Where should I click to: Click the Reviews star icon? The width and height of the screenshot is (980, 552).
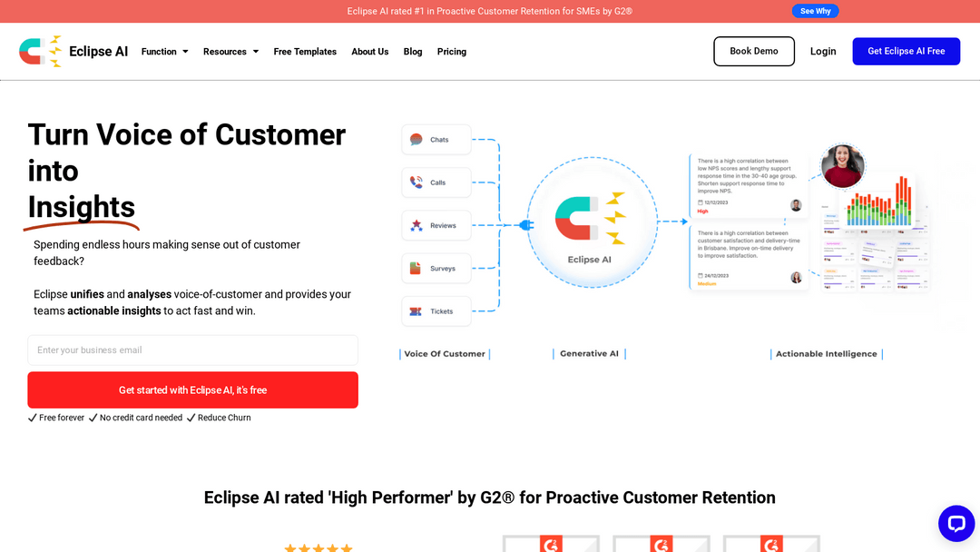[416, 225]
